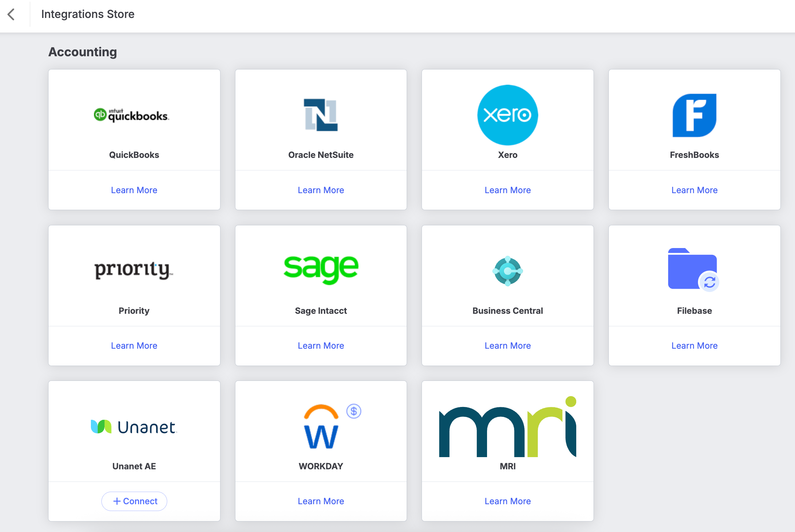795x532 pixels.
Task: Open Learn More for QuickBooks
Action: coord(134,190)
